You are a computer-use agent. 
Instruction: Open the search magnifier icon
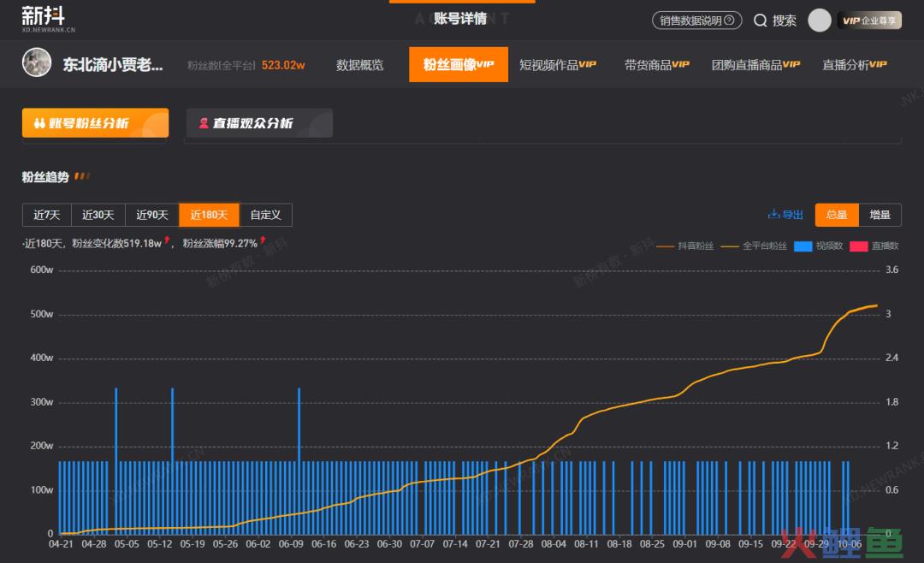(761, 21)
